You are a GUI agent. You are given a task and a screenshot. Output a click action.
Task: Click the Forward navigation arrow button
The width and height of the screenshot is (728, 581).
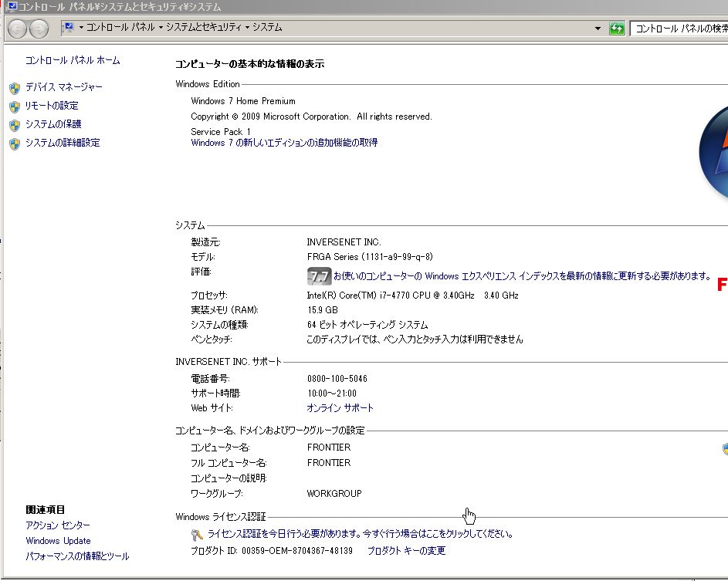(39, 29)
